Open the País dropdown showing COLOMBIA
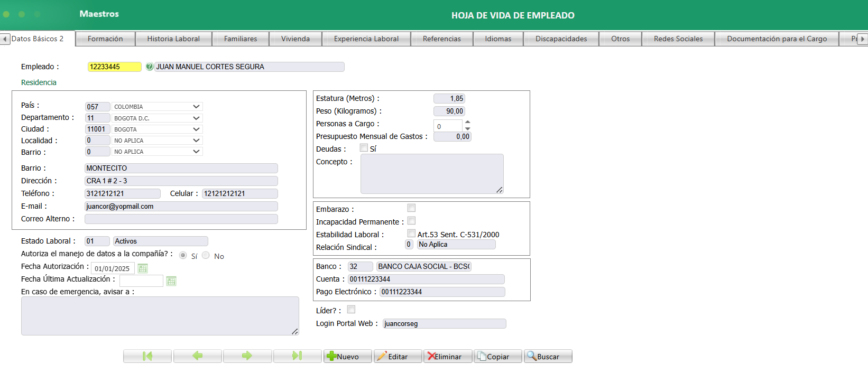Image resolution: width=868 pixels, height=373 pixels. point(158,107)
